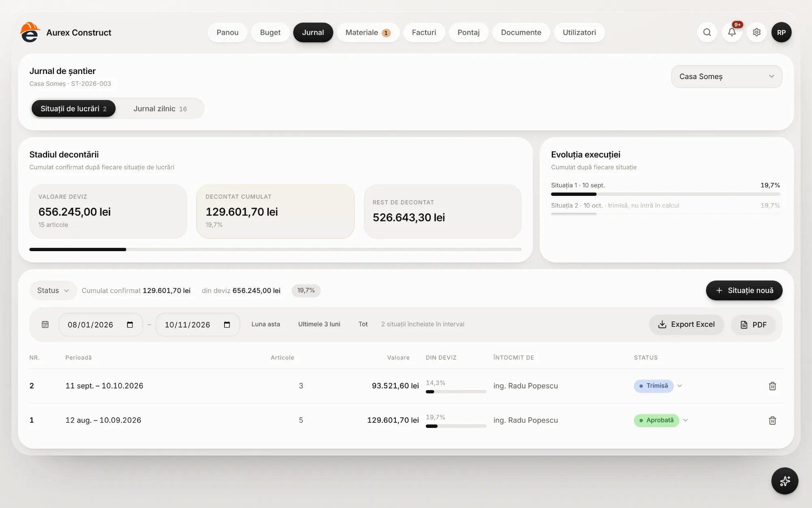Delete situation 1 with trash icon
This screenshot has height=508, width=812.
(x=772, y=420)
